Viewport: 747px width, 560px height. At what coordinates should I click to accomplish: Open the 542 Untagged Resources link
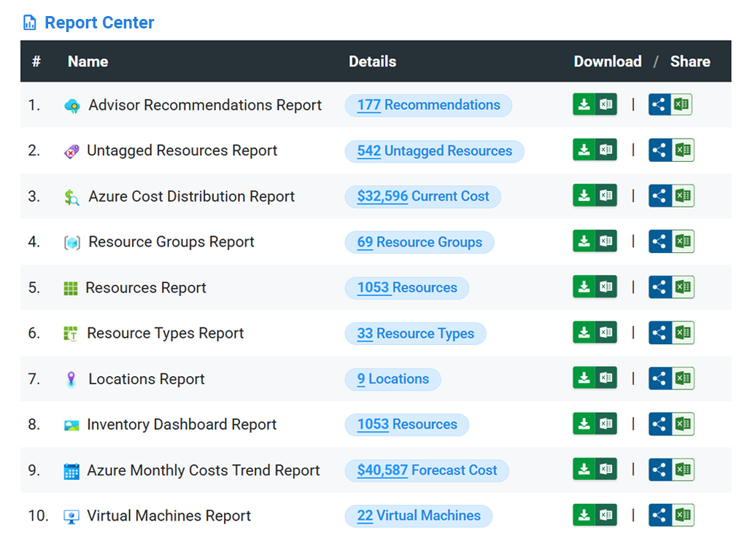(x=435, y=151)
